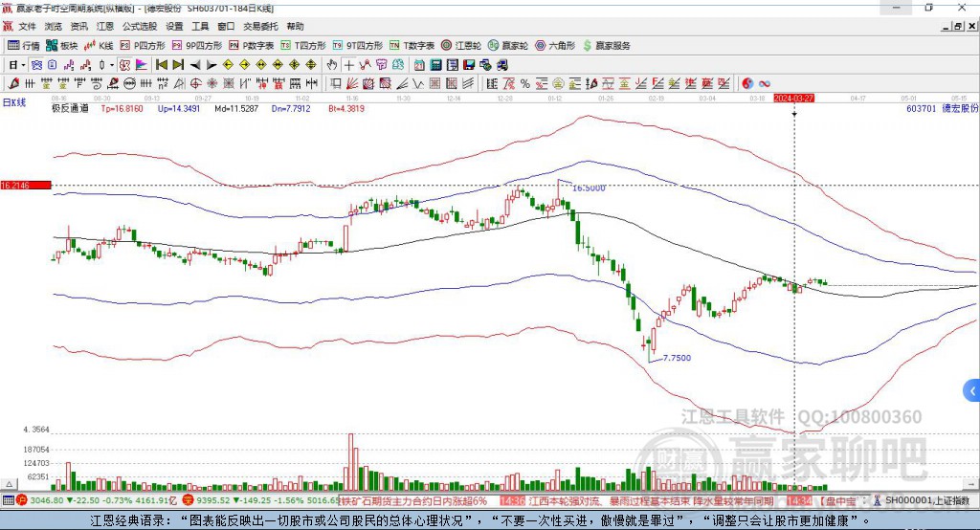Open the P数字表 tool
980x530 pixels.
pos(252,46)
